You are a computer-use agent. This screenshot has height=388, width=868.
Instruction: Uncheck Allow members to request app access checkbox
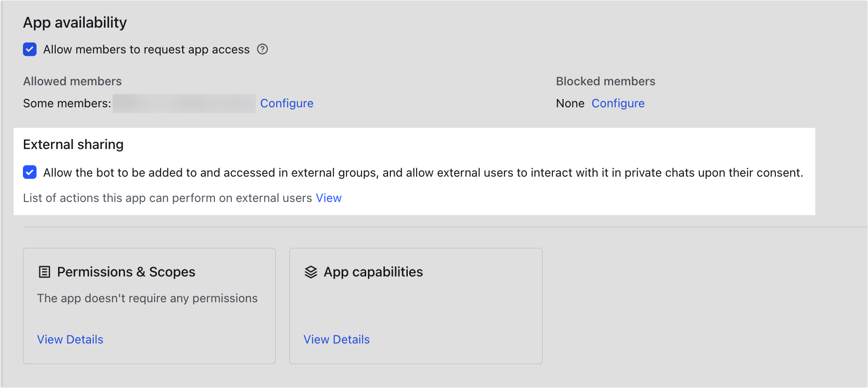click(x=30, y=49)
